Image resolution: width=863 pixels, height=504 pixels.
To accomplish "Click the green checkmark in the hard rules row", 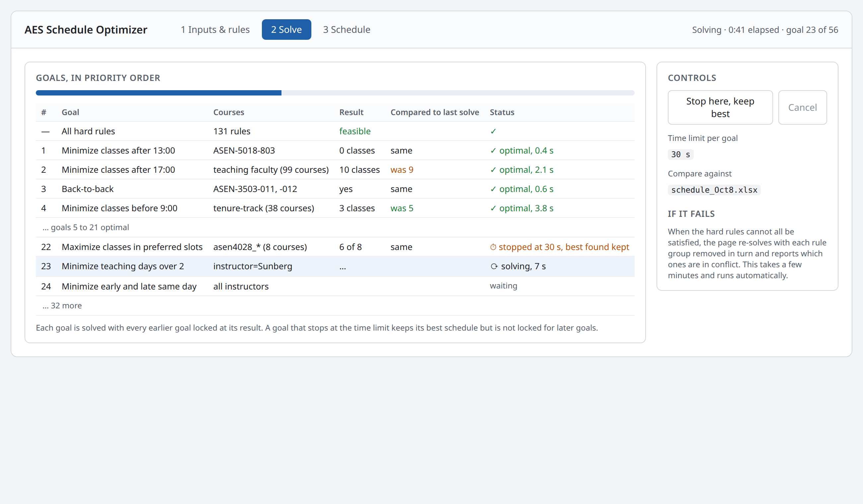I will [493, 131].
